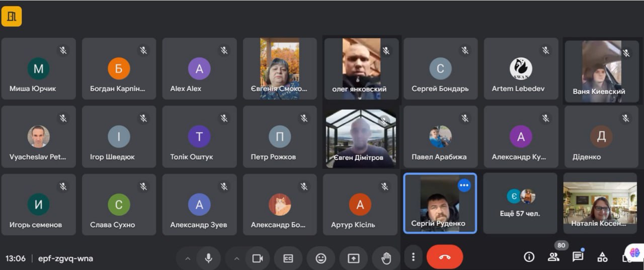Click the 'Петр Рожков' name label
644x270 pixels.
(273, 157)
